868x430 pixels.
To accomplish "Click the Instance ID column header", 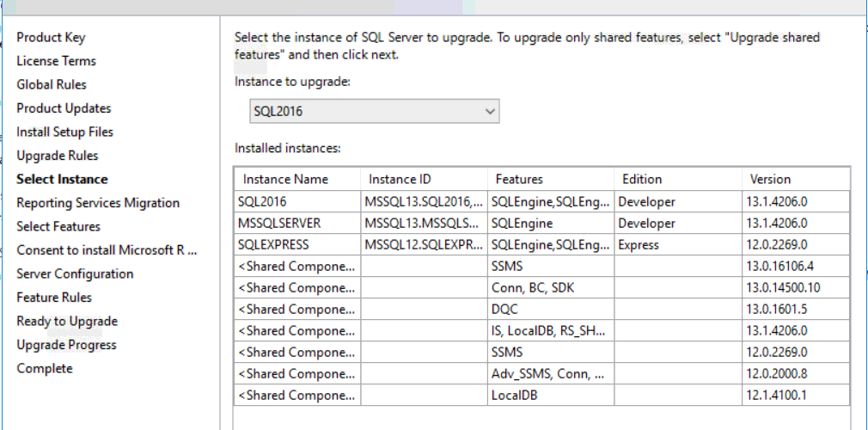I will (400, 180).
